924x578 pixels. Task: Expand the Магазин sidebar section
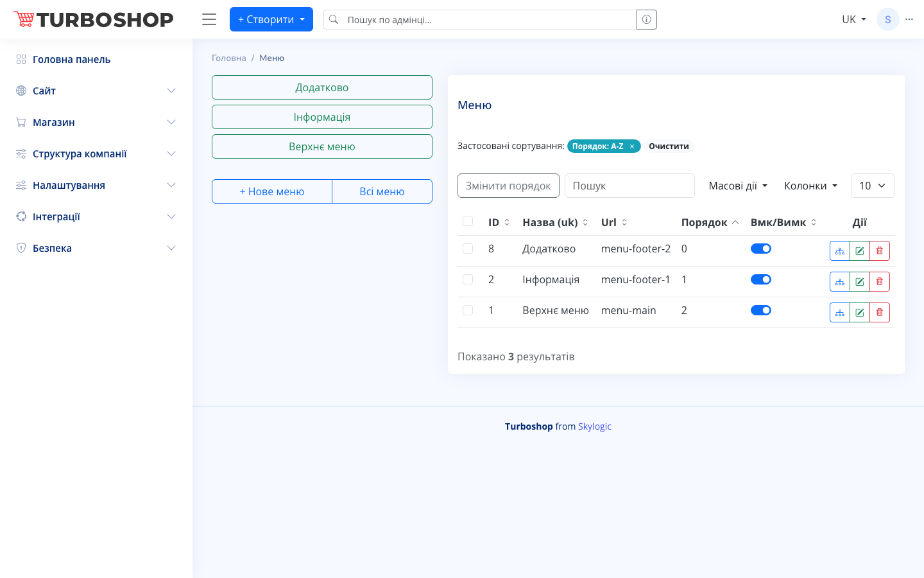(96, 122)
